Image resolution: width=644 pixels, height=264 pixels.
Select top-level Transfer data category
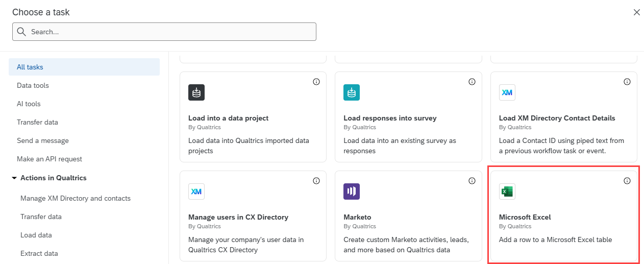coord(37,122)
